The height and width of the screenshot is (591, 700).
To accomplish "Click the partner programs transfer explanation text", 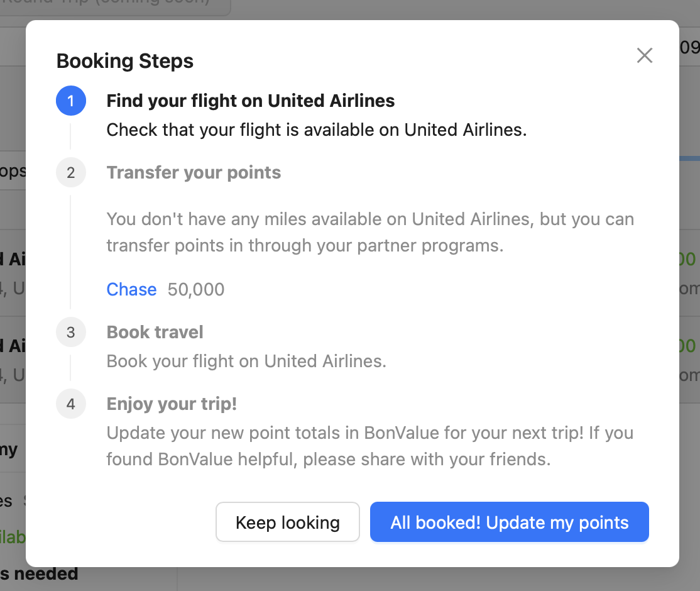I will [369, 232].
